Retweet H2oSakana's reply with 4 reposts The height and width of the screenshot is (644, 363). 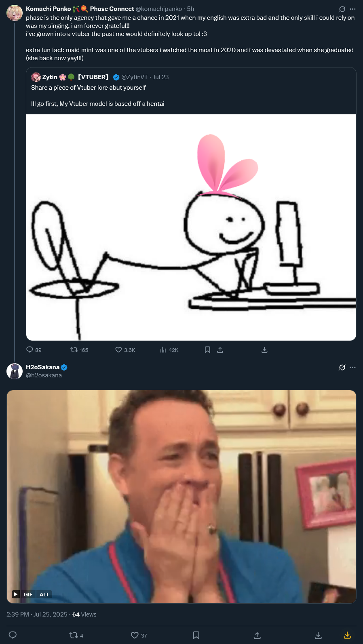click(76, 636)
